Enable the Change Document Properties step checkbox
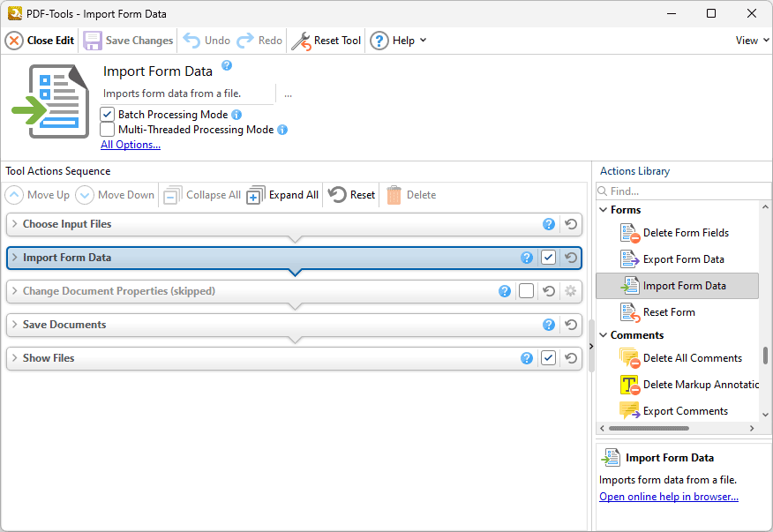Image resolution: width=773 pixels, height=532 pixels. (x=526, y=291)
